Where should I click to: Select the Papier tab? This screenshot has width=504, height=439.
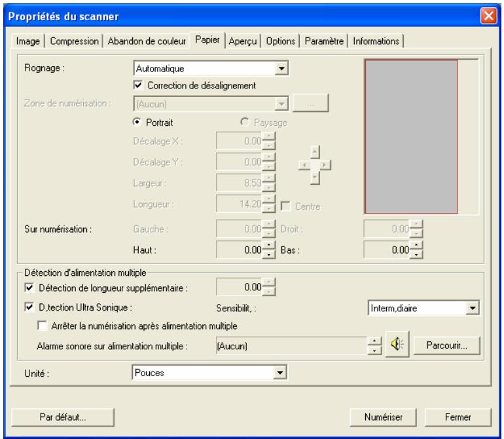click(x=207, y=40)
